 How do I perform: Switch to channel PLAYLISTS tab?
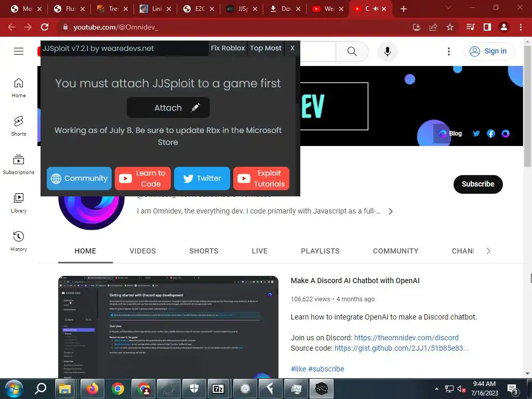click(x=320, y=251)
